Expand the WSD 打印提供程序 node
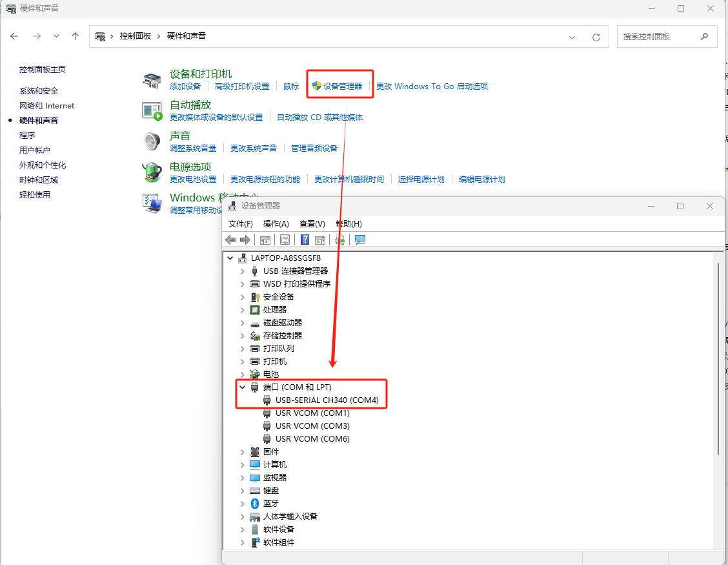Screen dimensions: 728x565 pos(243,284)
